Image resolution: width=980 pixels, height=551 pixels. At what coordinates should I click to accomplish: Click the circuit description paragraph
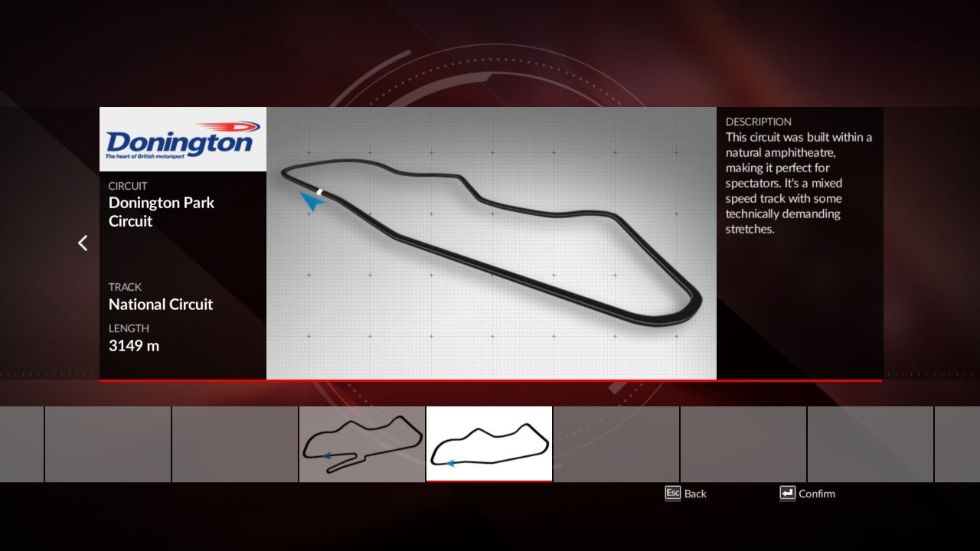point(799,183)
